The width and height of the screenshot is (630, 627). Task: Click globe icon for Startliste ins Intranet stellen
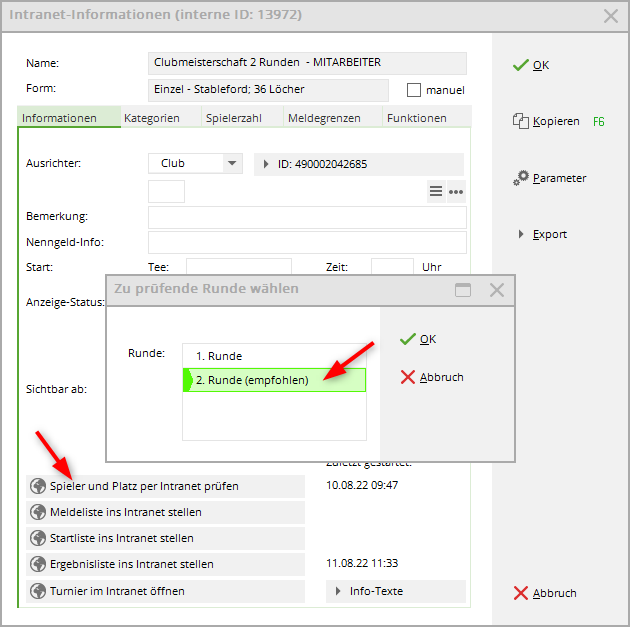pyautogui.click(x=39, y=538)
